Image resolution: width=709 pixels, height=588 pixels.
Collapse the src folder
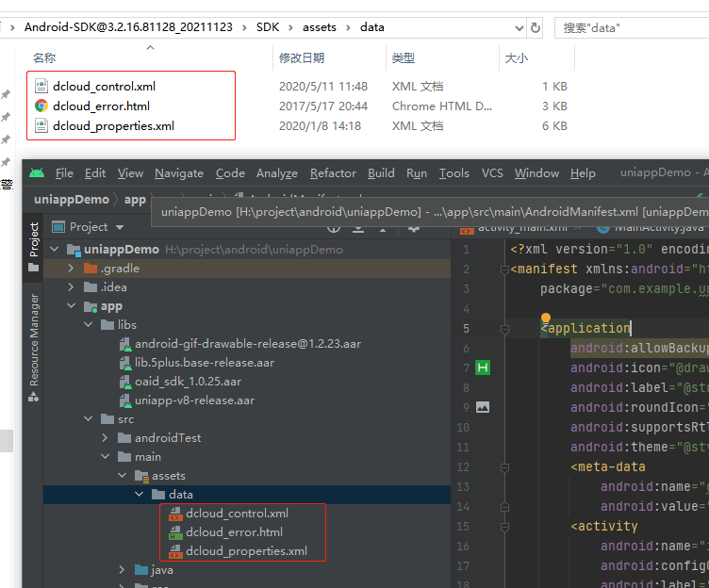click(x=89, y=419)
